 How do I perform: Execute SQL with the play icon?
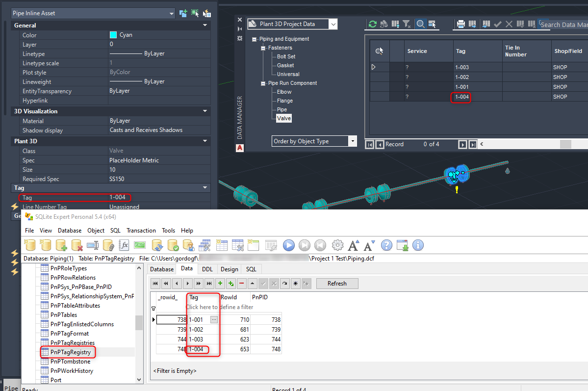[x=288, y=245]
